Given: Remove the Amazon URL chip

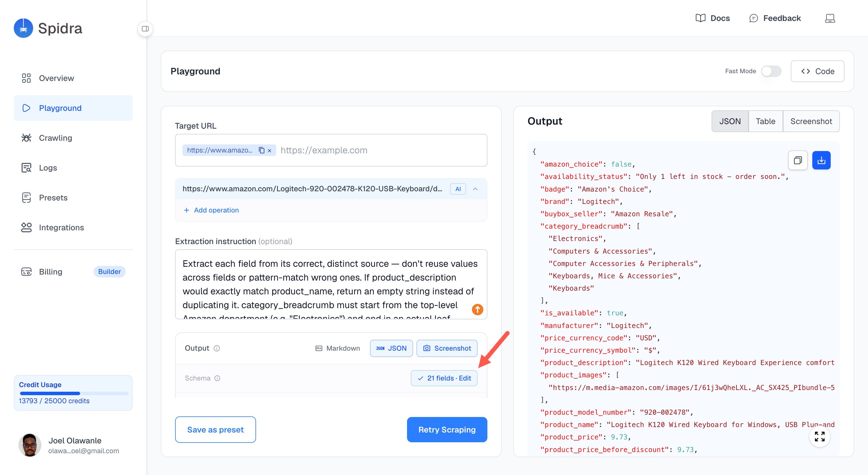Looking at the screenshot, I should [x=270, y=151].
